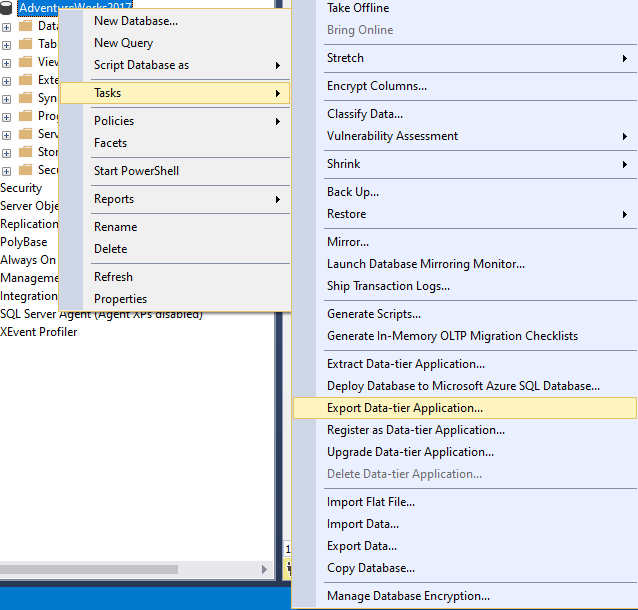The image size is (638, 610).
Task: Click the Service Broker folder icon
Action: (x=25, y=134)
